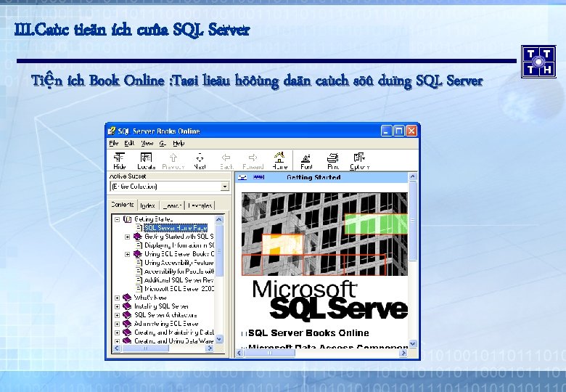
Task: Expand Creating and Maintaining Databases node
Action: point(117,332)
